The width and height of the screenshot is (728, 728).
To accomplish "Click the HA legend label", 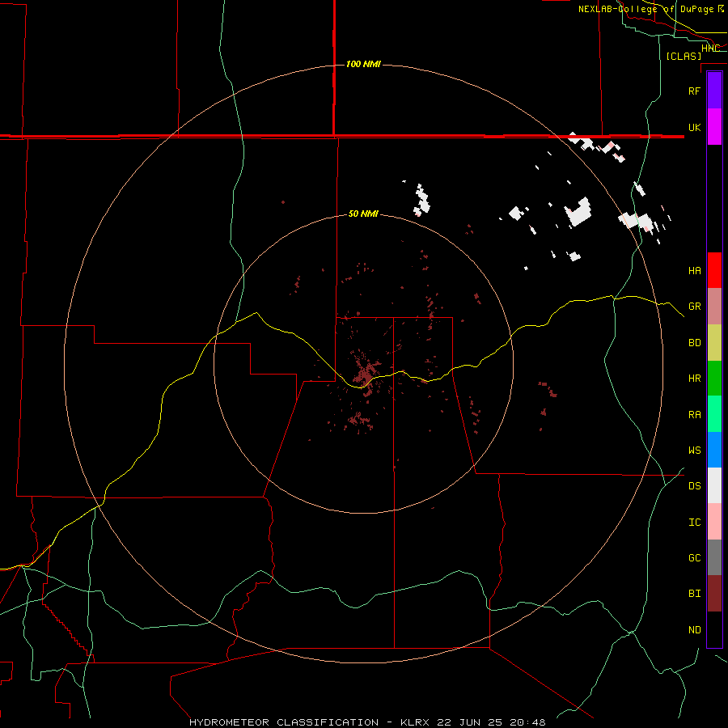I will (694, 270).
